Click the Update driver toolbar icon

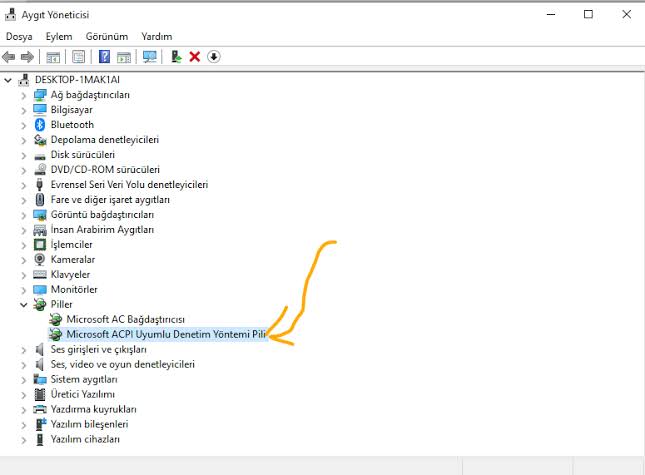click(176, 56)
